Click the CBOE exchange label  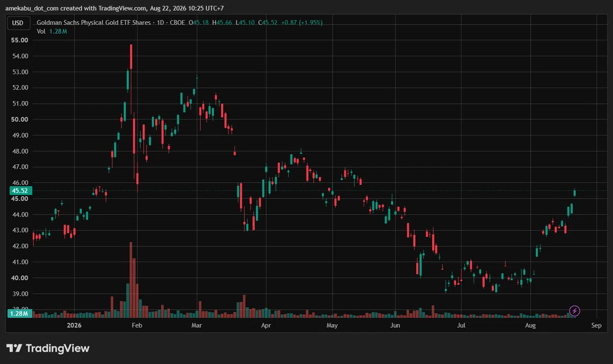(178, 22)
